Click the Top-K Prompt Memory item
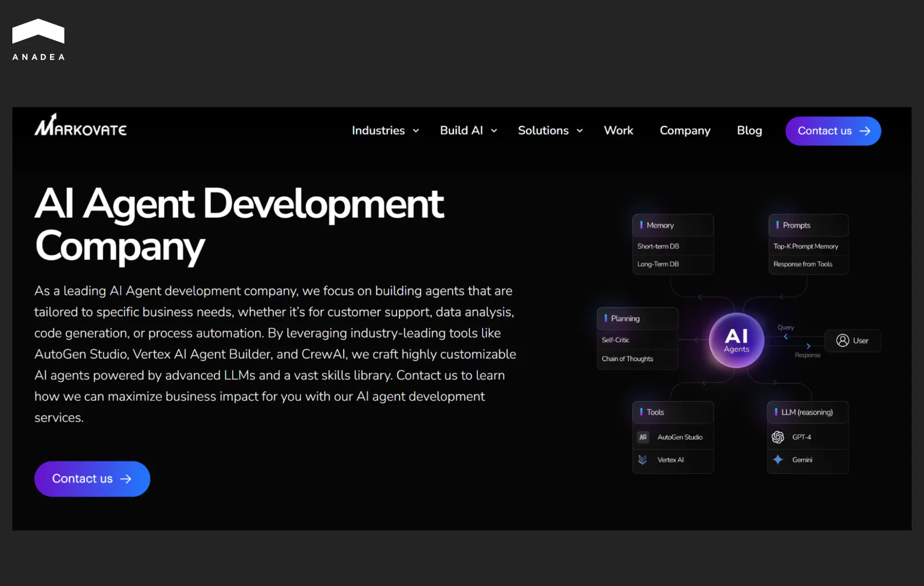924x586 pixels. pos(806,246)
